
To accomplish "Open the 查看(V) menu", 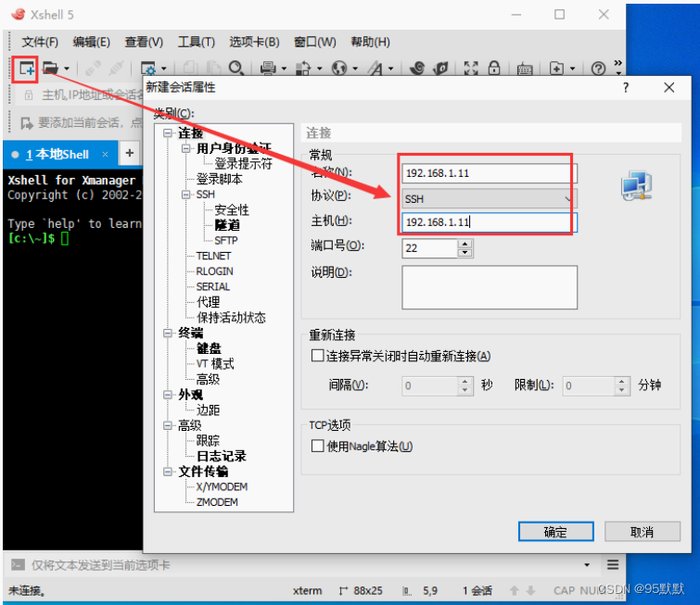I will tap(144, 42).
